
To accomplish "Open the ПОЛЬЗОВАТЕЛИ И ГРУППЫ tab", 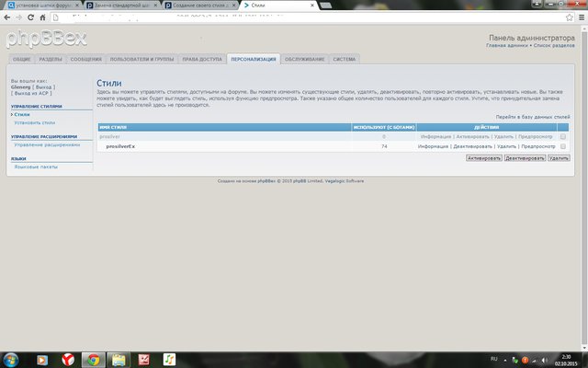I will pos(141,59).
